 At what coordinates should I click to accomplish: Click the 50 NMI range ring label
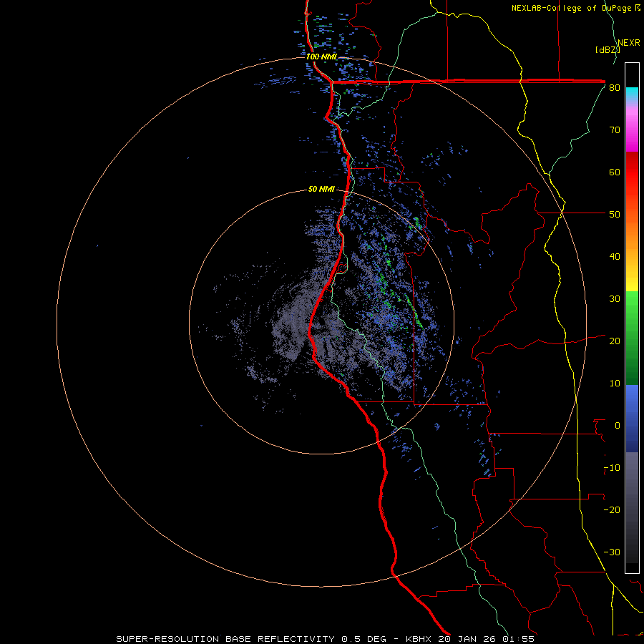click(x=321, y=190)
